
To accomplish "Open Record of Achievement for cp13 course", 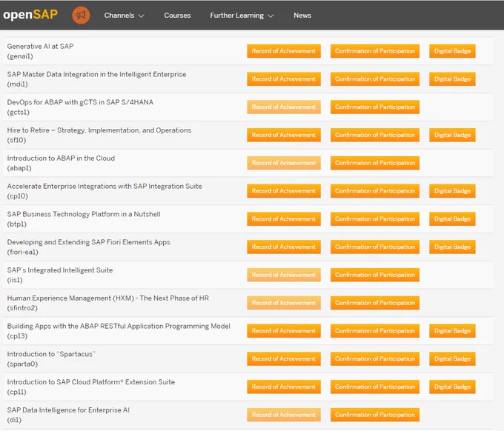I will pos(284,330).
